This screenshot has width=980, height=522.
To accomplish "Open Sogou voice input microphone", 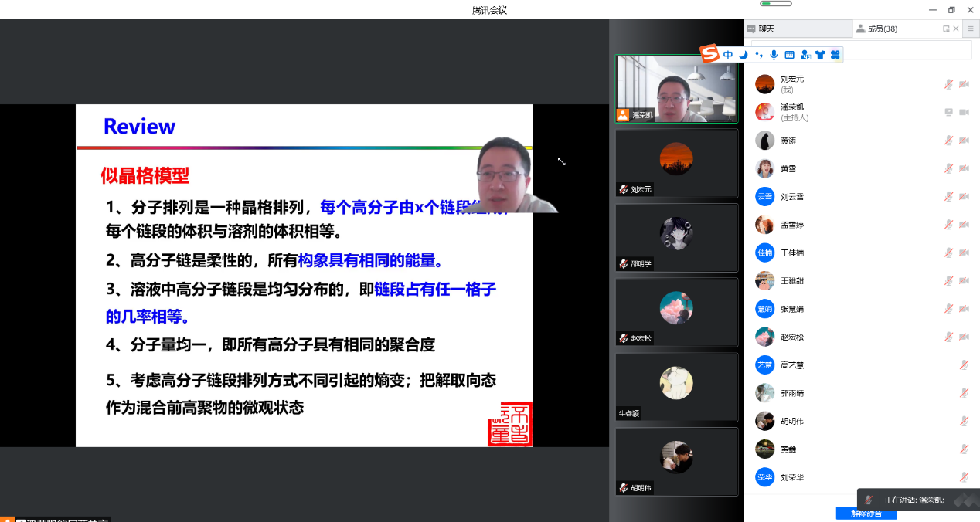I will coord(774,55).
